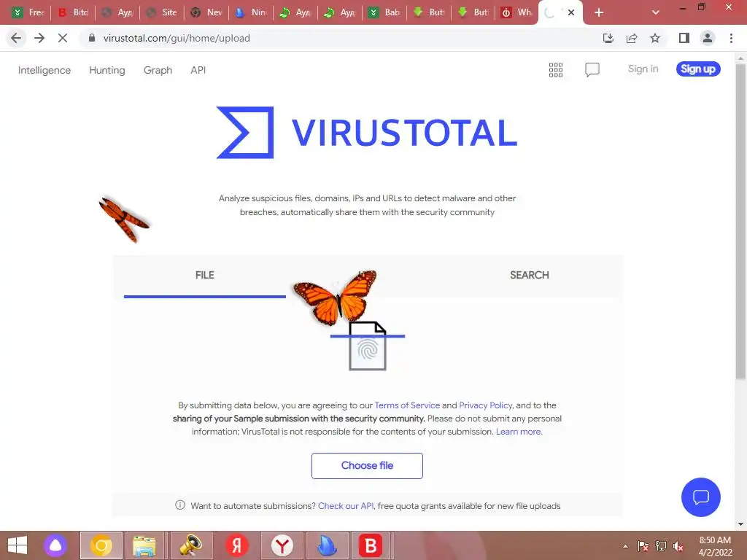
Task: Click the Sign in link
Action: [643, 69]
